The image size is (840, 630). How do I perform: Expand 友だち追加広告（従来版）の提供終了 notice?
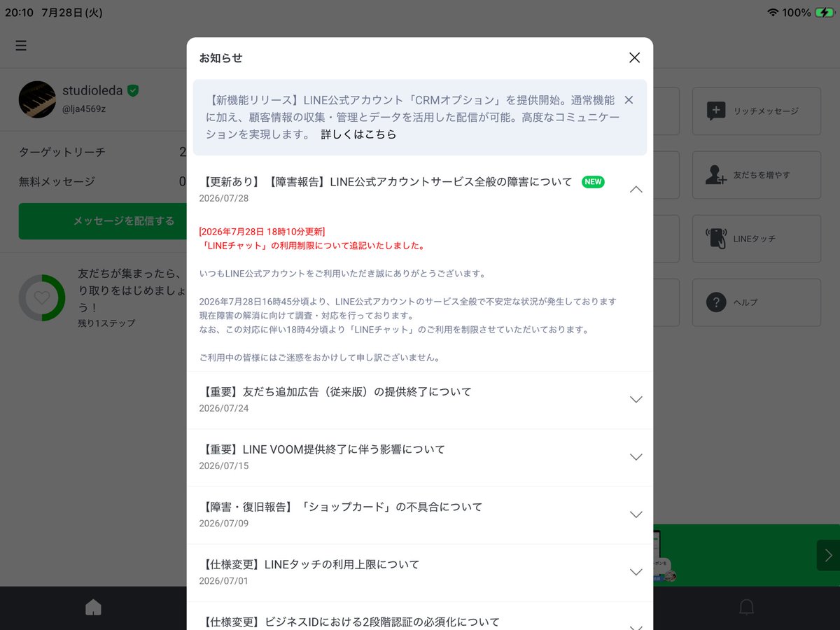(636, 399)
